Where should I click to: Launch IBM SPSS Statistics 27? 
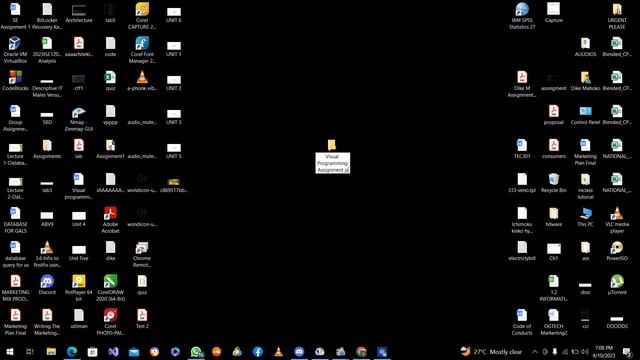click(x=522, y=16)
